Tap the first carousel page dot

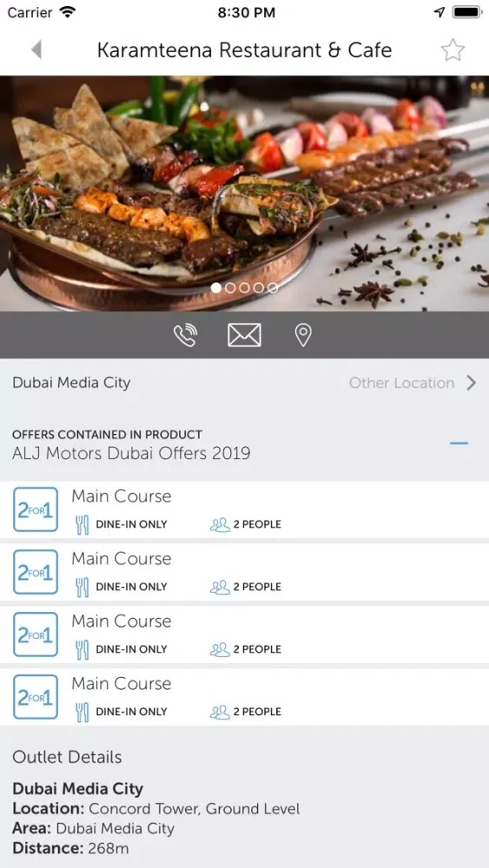(216, 288)
